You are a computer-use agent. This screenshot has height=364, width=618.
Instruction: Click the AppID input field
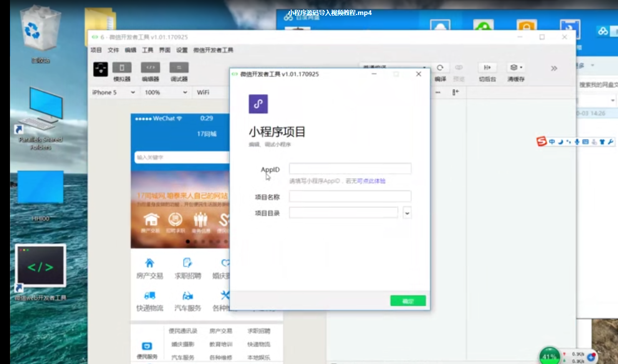(350, 169)
